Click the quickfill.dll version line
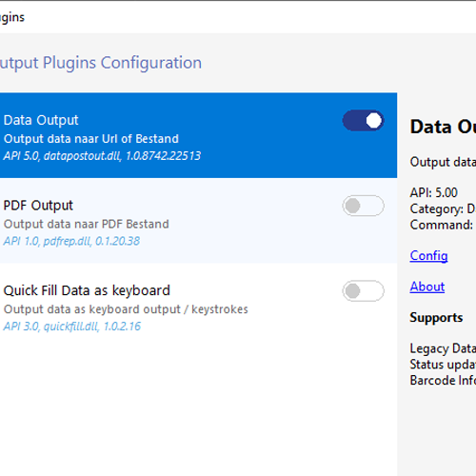 pyautogui.click(x=72, y=327)
